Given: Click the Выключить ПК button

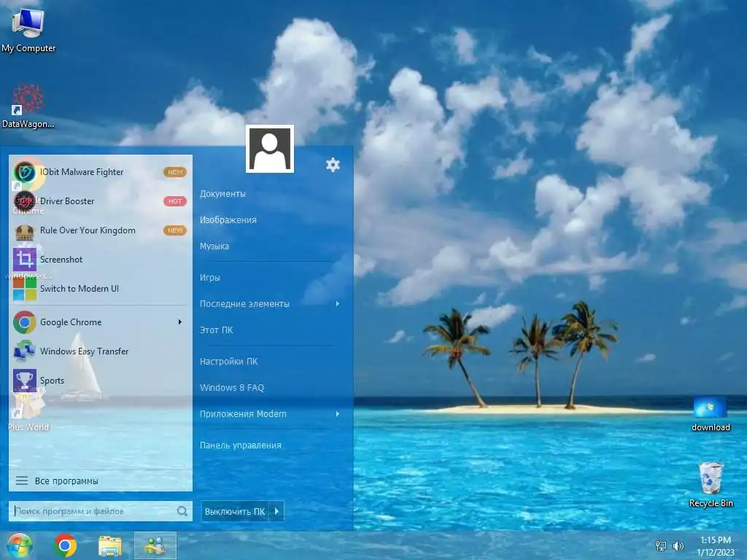Looking at the screenshot, I should click(235, 511).
